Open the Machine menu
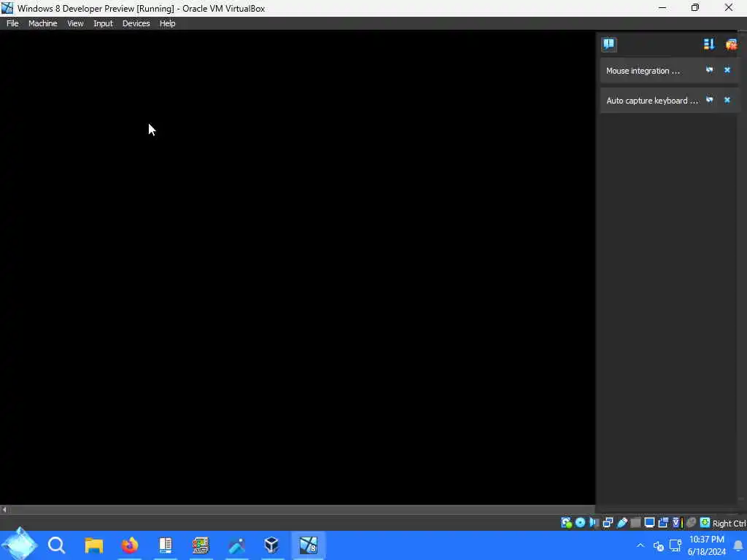 pyautogui.click(x=42, y=23)
